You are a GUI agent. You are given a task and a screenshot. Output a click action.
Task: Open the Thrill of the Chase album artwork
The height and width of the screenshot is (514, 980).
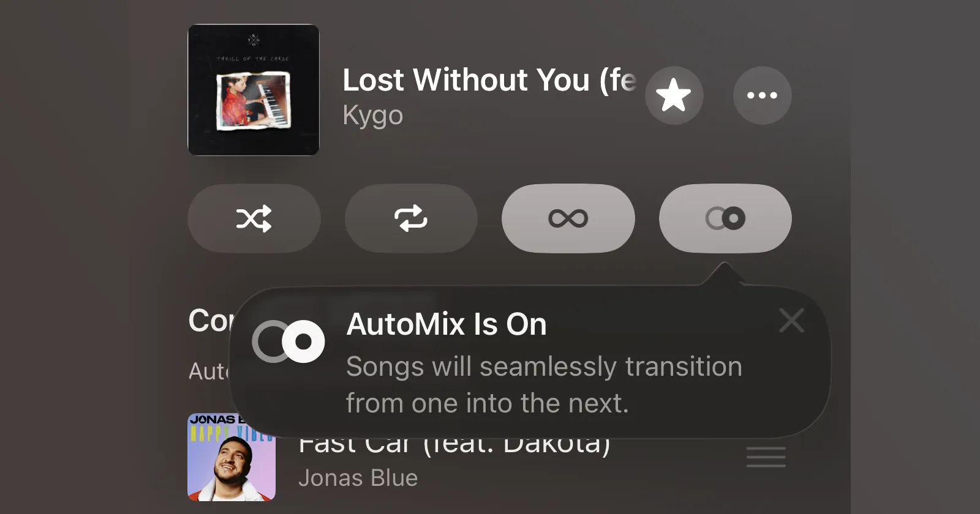point(254,90)
